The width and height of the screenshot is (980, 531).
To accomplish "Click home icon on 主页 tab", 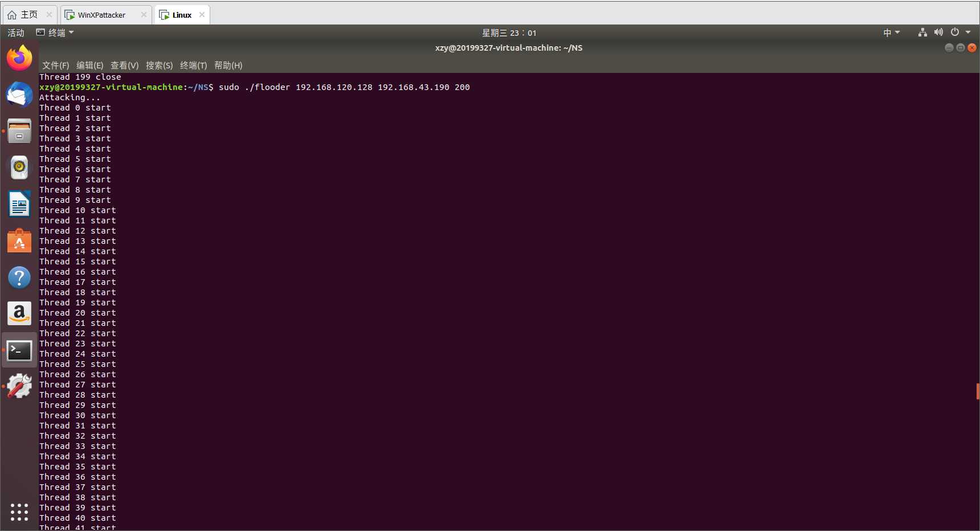I will click(12, 15).
